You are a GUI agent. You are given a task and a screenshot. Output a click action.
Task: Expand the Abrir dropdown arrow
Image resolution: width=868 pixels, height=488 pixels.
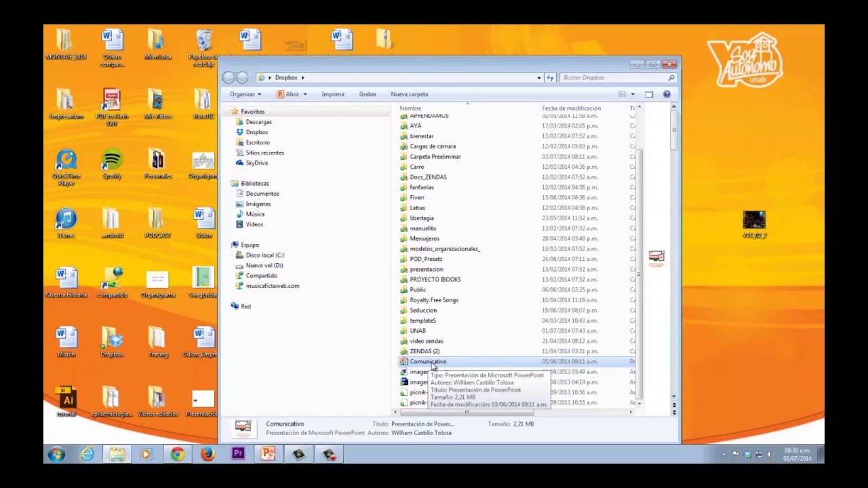pyautogui.click(x=305, y=94)
